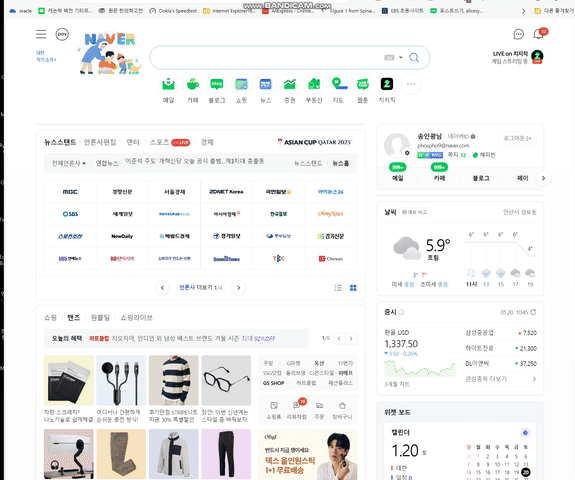Open the LIVE on 치지직 banner

point(517,57)
